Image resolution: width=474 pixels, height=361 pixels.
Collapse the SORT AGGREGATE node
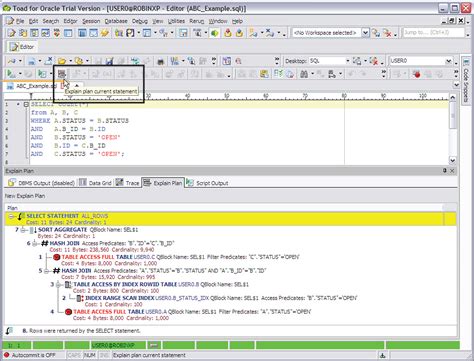(x=23, y=230)
